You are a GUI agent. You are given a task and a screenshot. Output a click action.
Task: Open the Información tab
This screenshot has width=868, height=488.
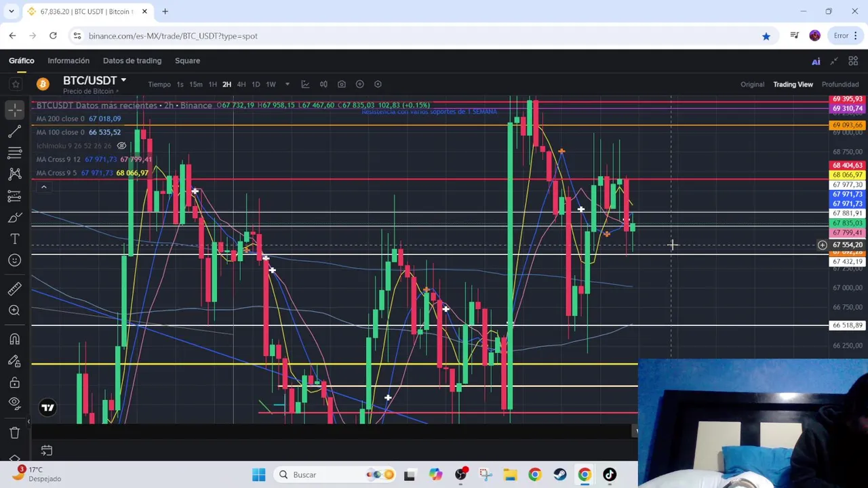pyautogui.click(x=68, y=60)
